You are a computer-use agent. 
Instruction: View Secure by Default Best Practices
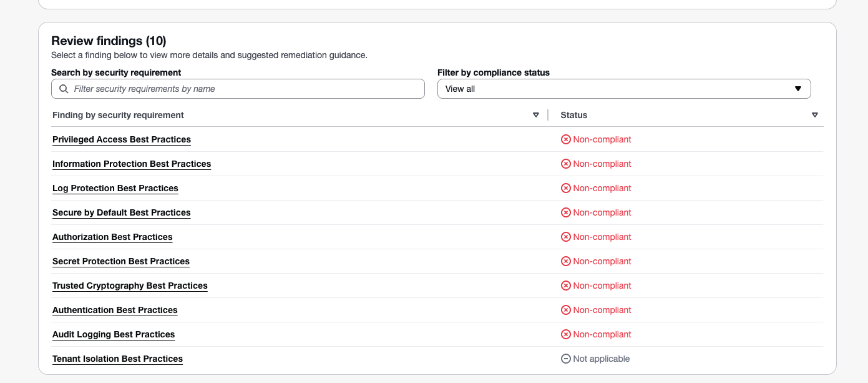pos(122,212)
